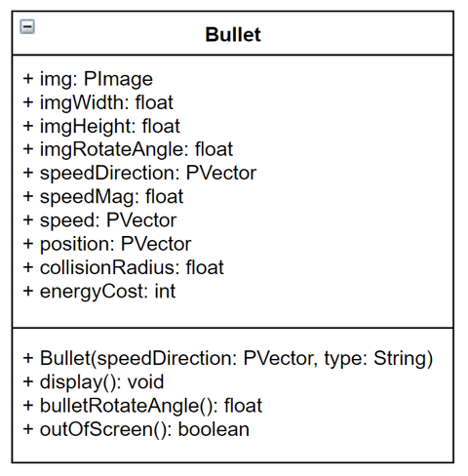Click the plus sign before outOfScreen method
The image size is (468, 476).
point(28,429)
